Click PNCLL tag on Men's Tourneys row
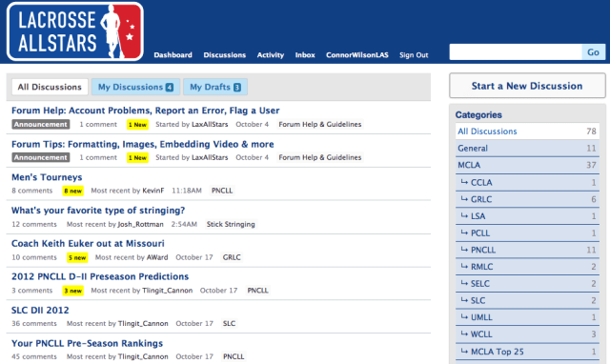The height and width of the screenshot is (364, 610). [x=222, y=191]
